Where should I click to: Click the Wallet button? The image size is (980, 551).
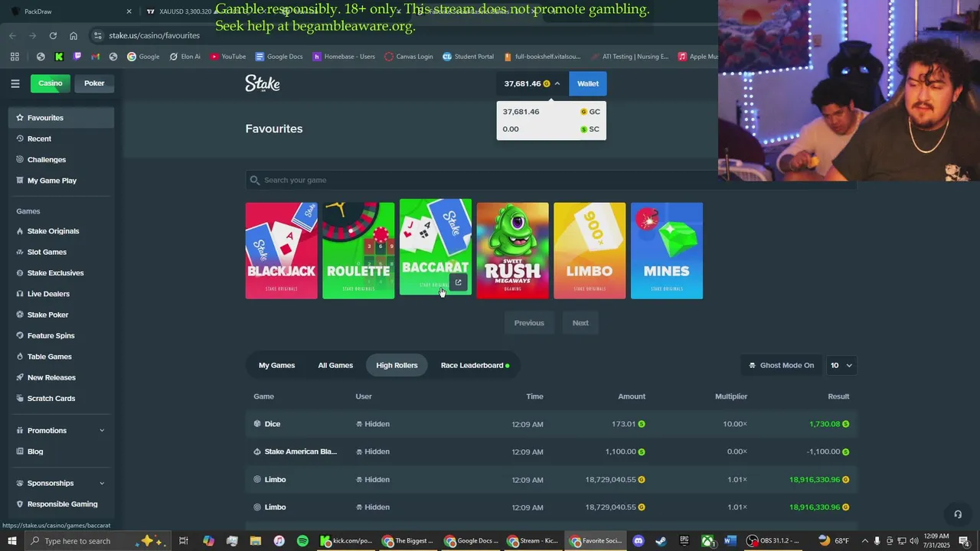point(588,83)
